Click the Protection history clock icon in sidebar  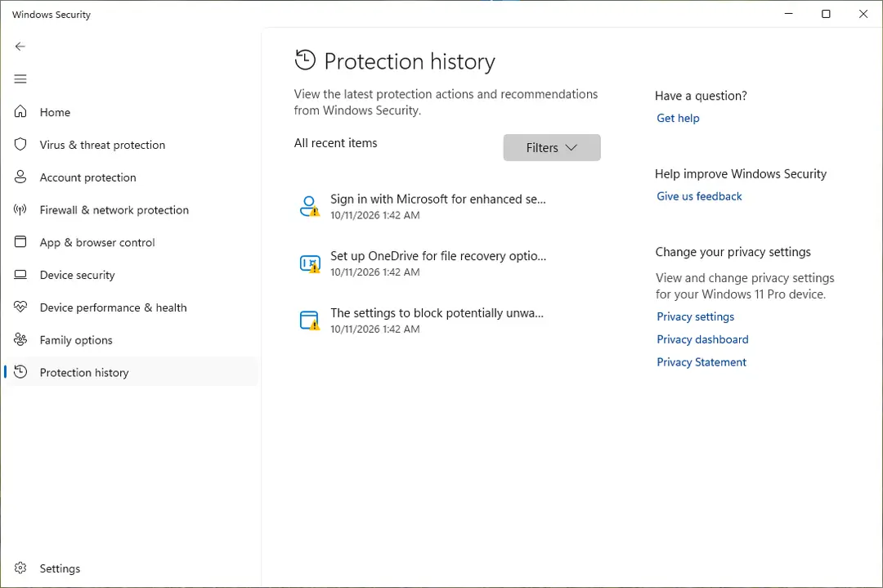tap(20, 372)
